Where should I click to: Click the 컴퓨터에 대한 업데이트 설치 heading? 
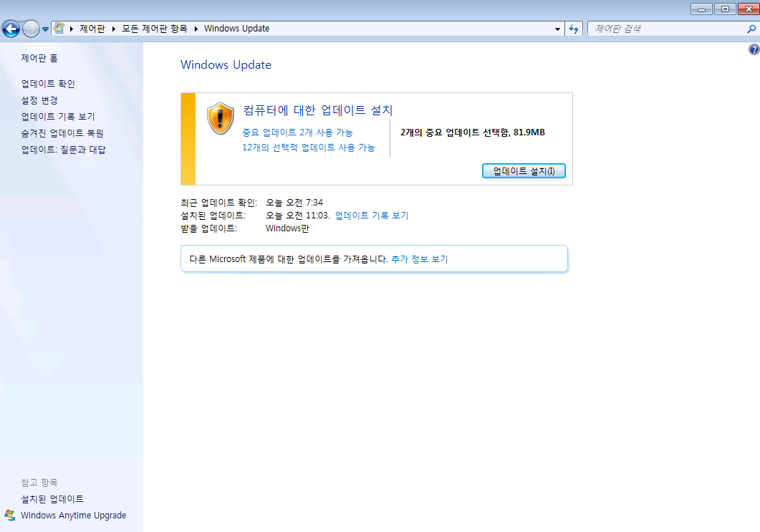(x=317, y=110)
